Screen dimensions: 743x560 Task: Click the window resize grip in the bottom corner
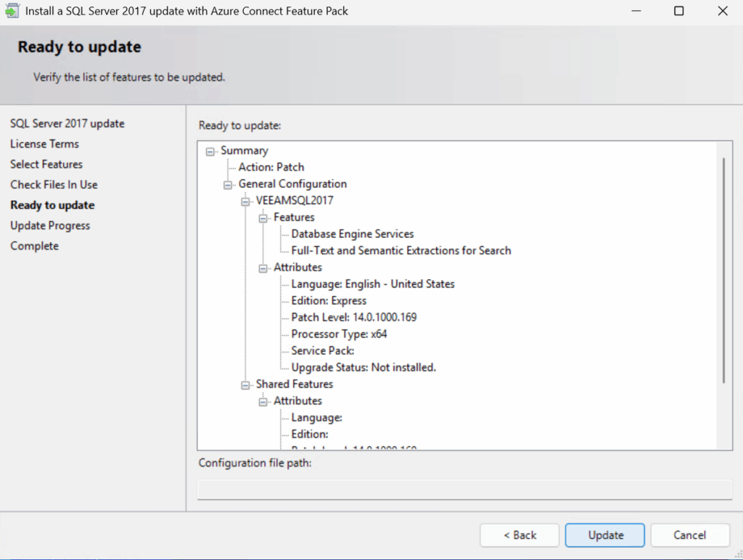pyautogui.click(x=738, y=555)
